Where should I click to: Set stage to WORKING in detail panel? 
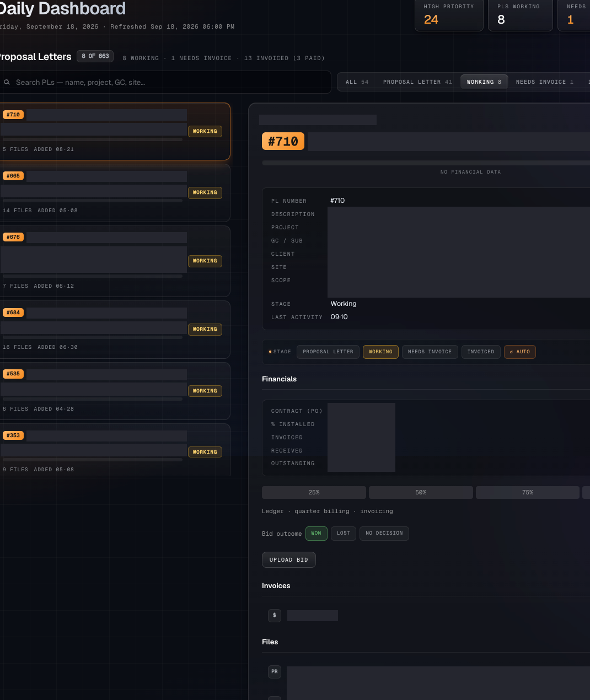tap(380, 352)
